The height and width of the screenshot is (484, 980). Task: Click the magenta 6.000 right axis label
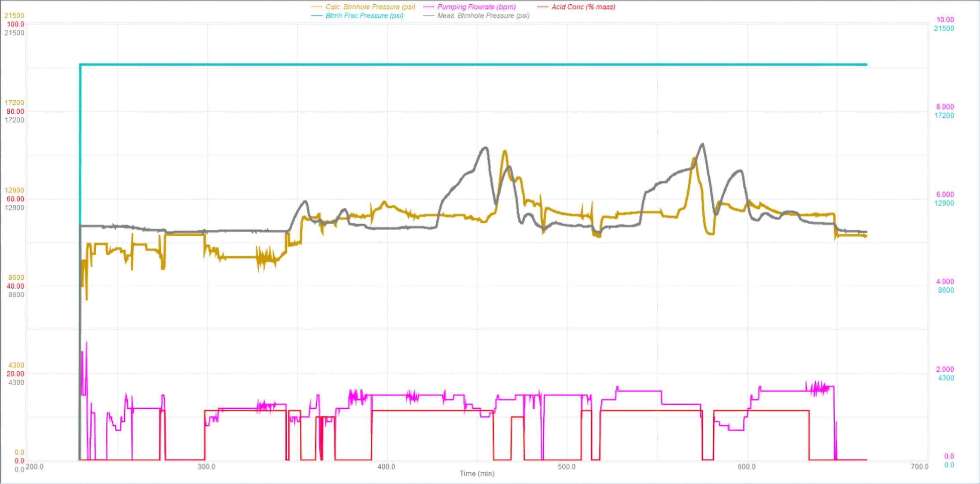tap(945, 194)
